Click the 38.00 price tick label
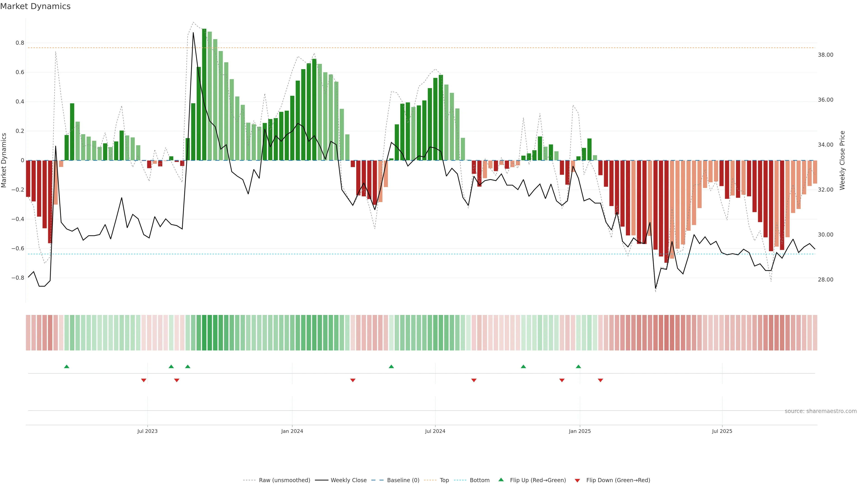 point(826,55)
